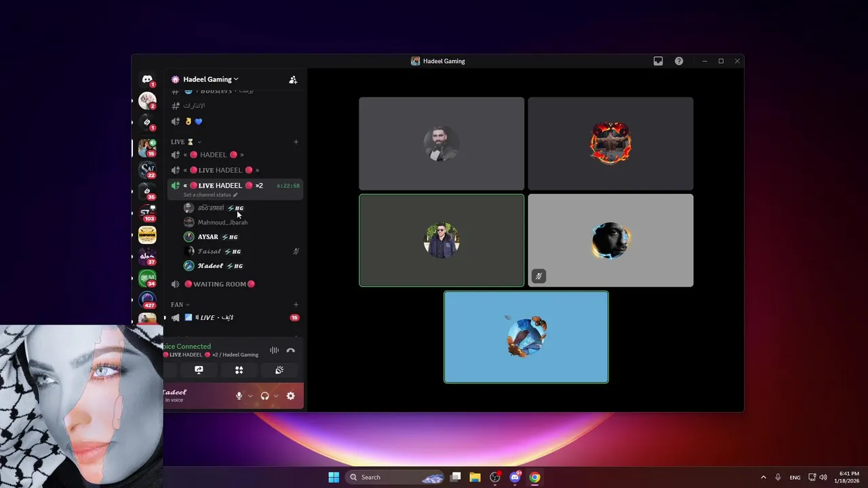Click the tray microphone icon

(778, 477)
